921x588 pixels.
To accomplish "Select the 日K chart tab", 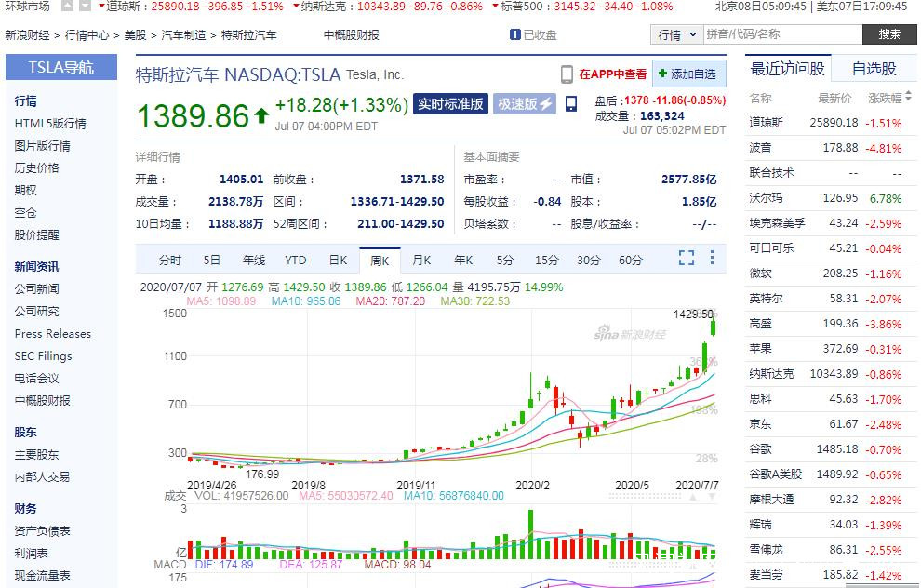I will click(338, 261).
